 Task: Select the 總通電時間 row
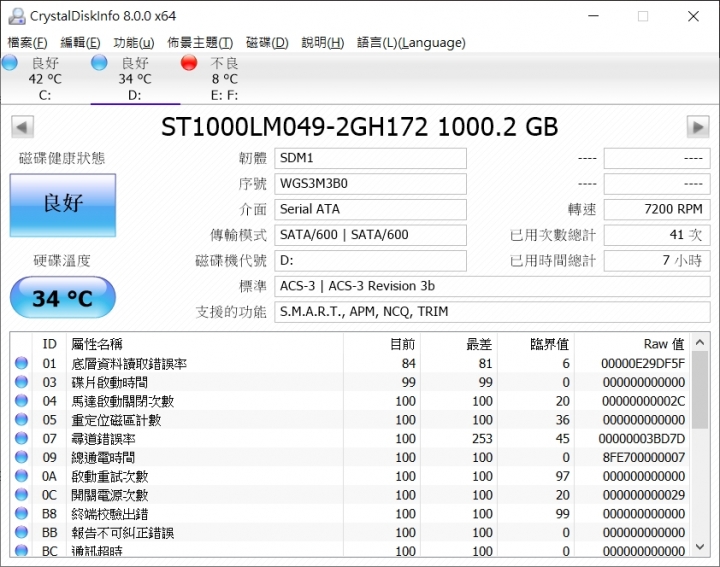coord(350,457)
